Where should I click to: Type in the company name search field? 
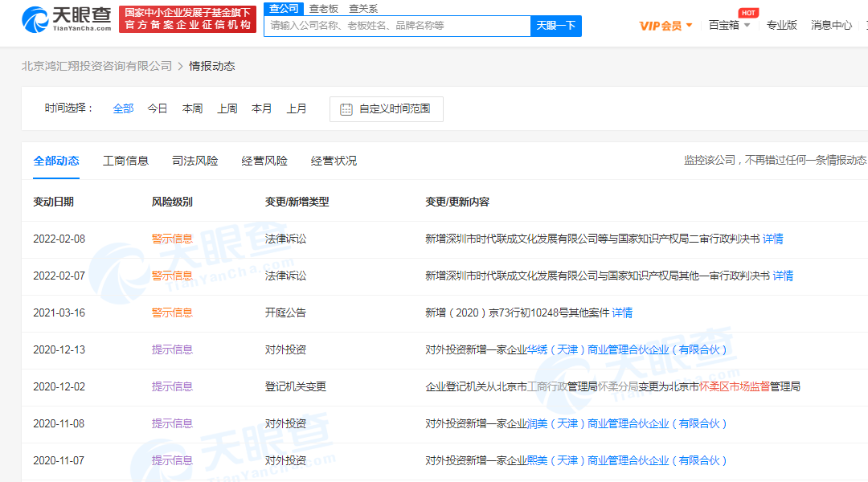(x=397, y=26)
